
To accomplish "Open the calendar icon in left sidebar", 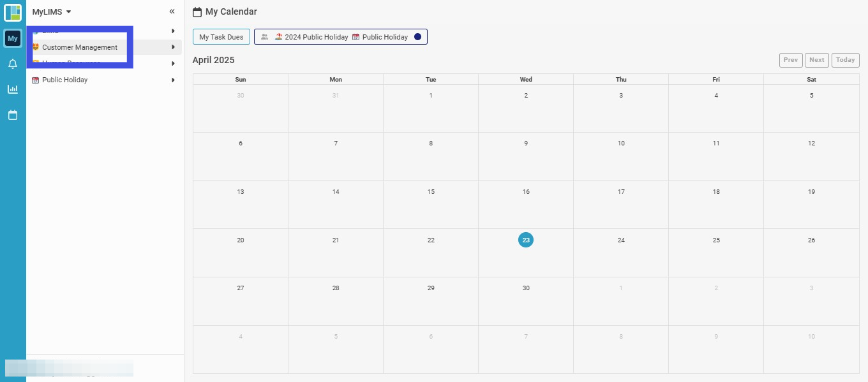I will [13, 115].
